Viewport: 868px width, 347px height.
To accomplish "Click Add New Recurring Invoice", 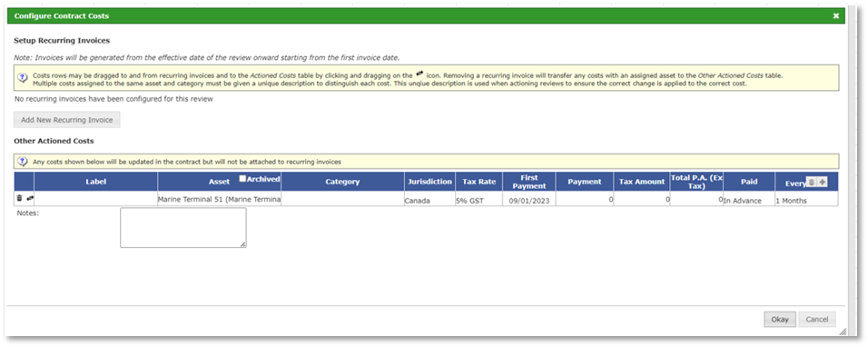I will (x=67, y=120).
